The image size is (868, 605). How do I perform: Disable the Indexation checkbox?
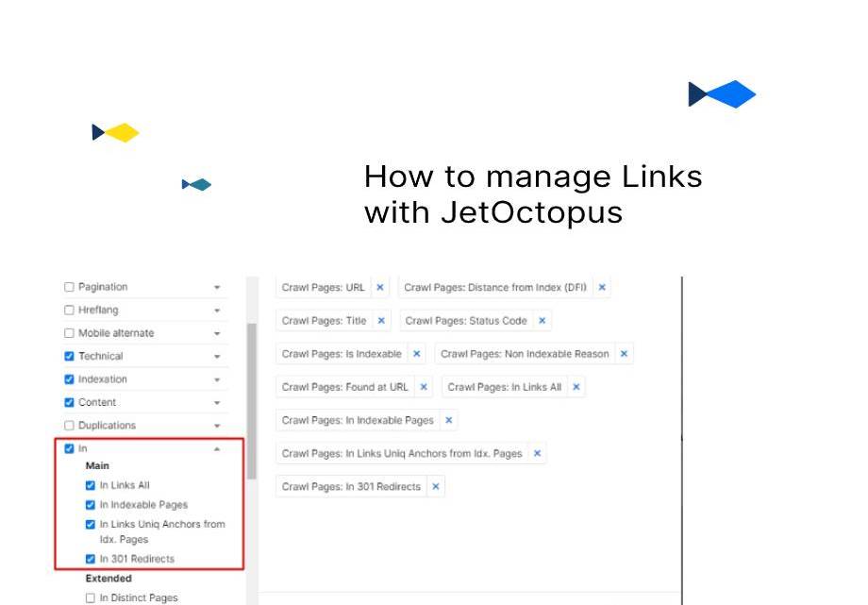69,378
